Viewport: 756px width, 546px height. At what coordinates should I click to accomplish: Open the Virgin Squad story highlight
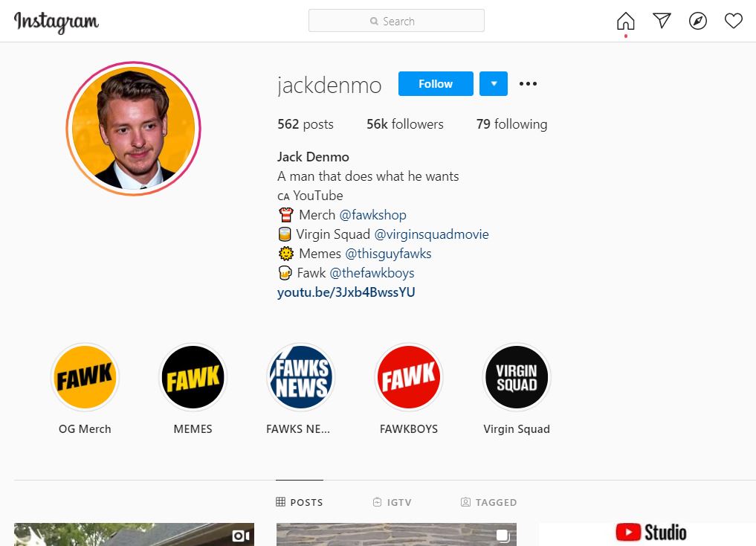517,376
